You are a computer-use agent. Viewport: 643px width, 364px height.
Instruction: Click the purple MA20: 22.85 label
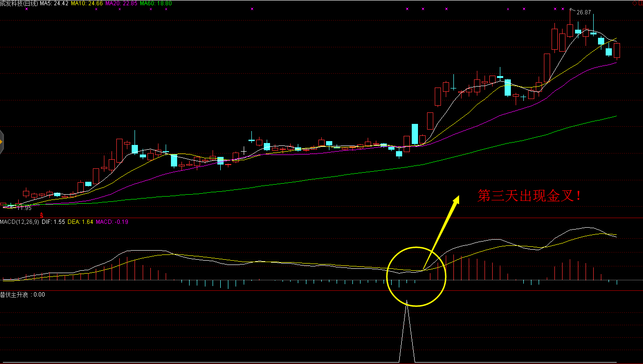121,3
